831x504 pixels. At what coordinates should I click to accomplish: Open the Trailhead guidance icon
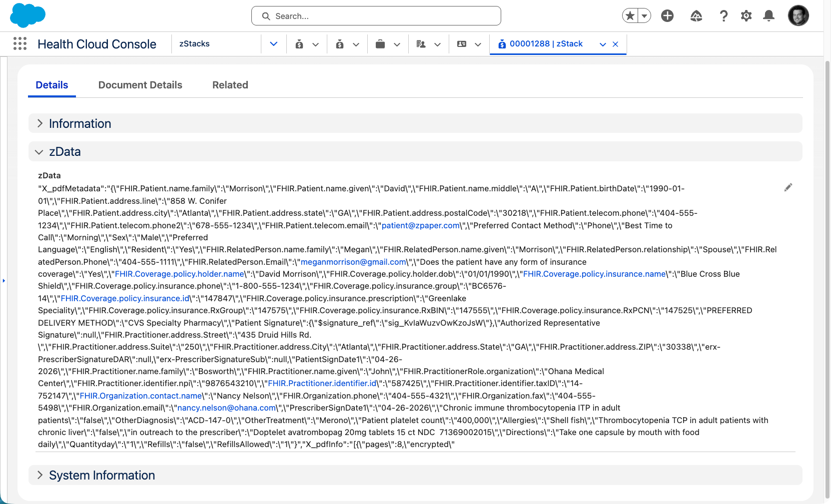(696, 16)
